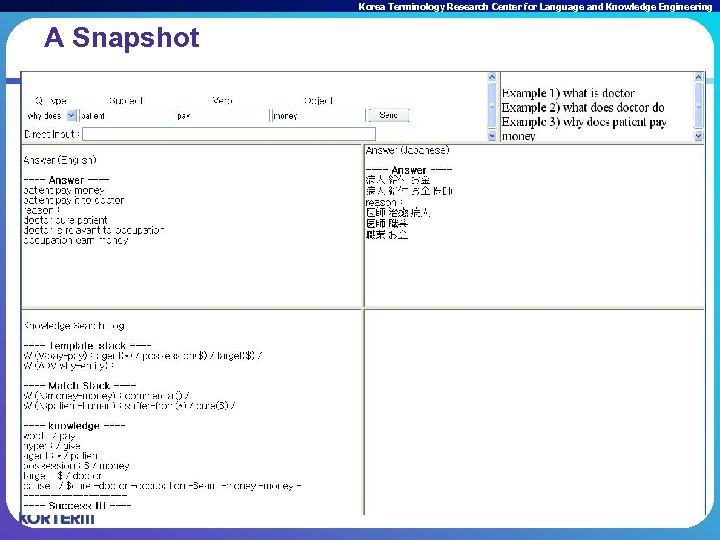720x540 pixels.
Task: Click the 'possession : $ / money' line
Action: pyautogui.click(x=76, y=466)
